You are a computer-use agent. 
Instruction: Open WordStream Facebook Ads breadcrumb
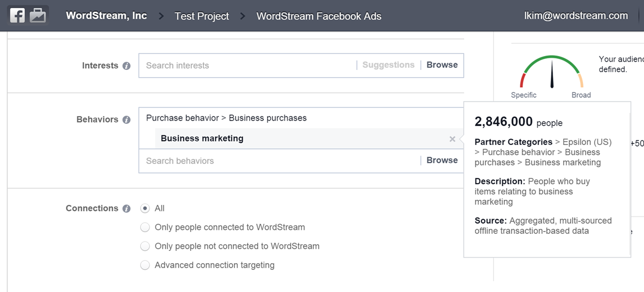point(319,17)
